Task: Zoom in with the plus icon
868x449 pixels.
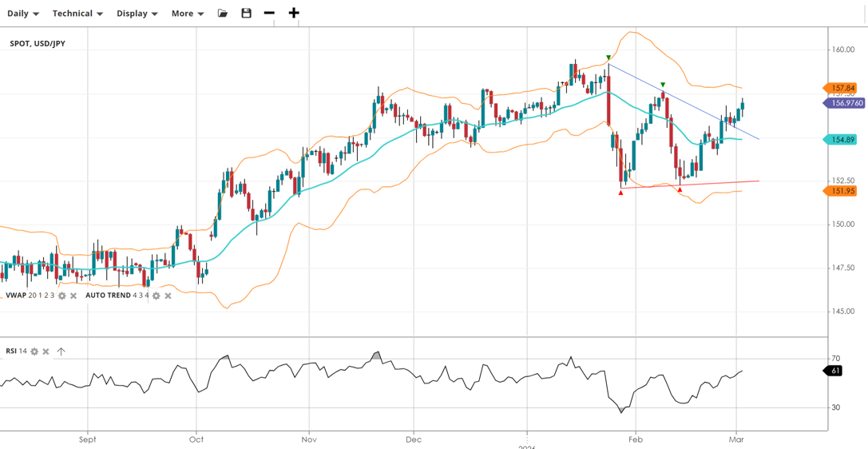Action: (294, 14)
